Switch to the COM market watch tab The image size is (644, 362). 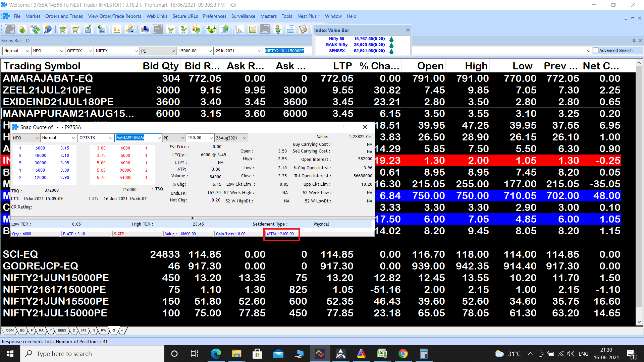point(10,330)
